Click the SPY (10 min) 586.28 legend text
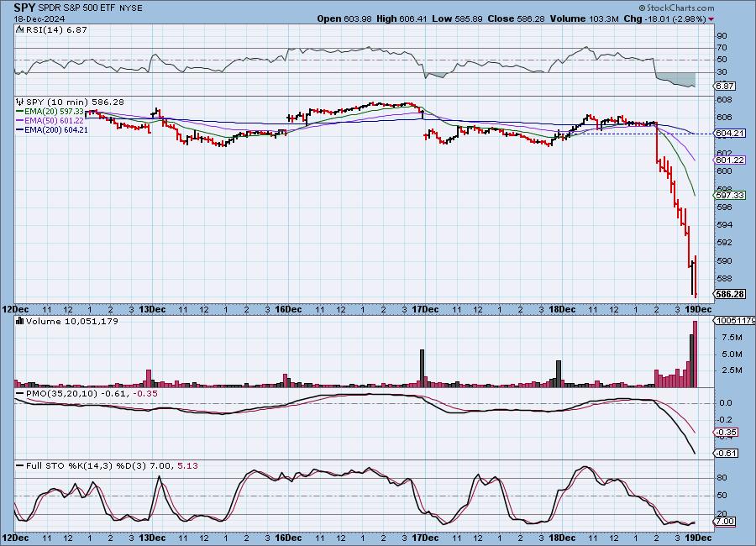The image size is (756, 546). click(75, 102)
